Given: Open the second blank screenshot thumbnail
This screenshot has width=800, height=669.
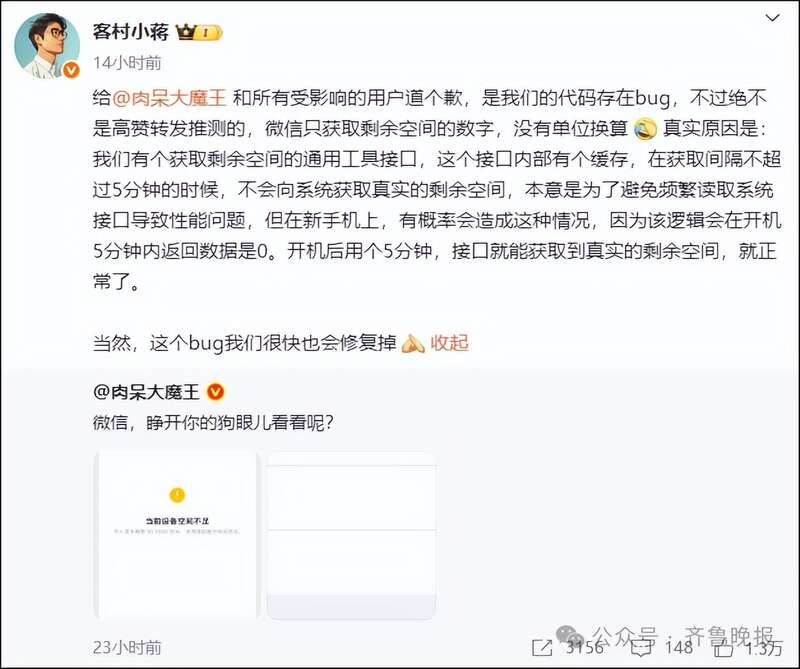Looking at the screenshot, I should click(351, 535).
